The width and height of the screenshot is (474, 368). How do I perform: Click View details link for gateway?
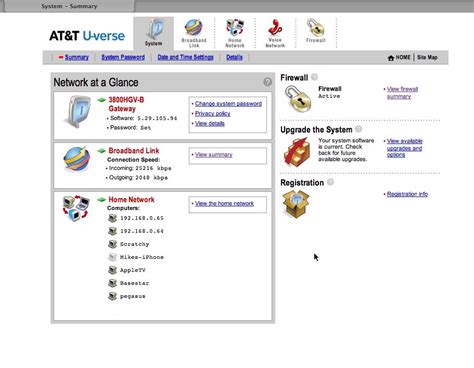pyautogui.click(x=210, y=124)
